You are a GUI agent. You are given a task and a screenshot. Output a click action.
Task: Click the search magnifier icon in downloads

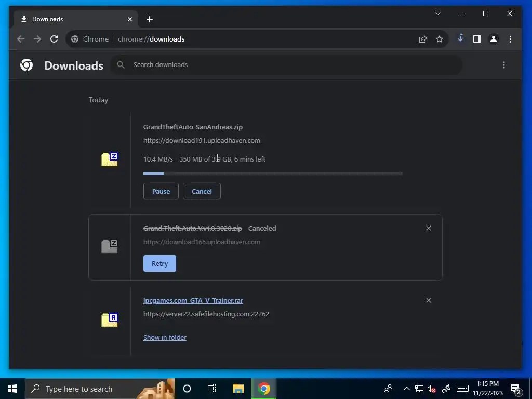[x=121, y=64]
